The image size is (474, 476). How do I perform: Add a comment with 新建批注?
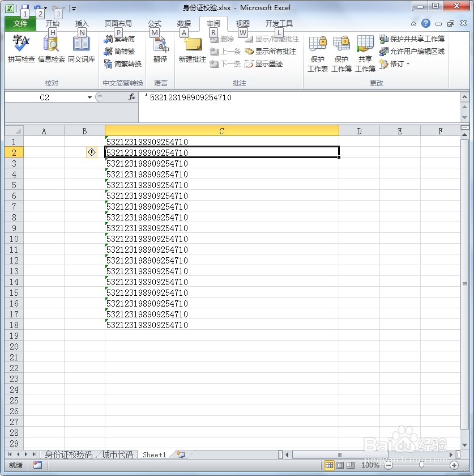tap(193, 49)
